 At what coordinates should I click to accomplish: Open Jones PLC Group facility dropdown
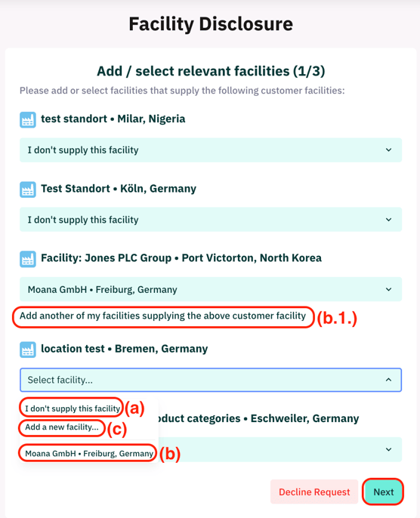coord(211,289)
